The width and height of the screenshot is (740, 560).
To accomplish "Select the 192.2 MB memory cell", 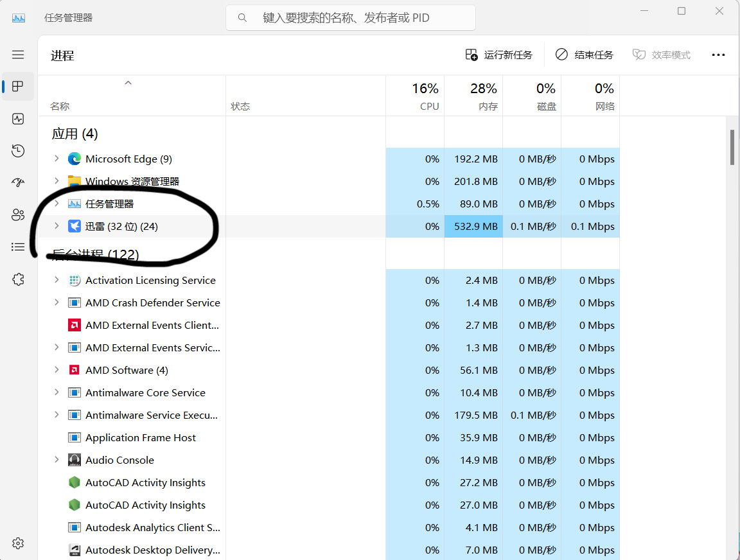I will (473, 159).
